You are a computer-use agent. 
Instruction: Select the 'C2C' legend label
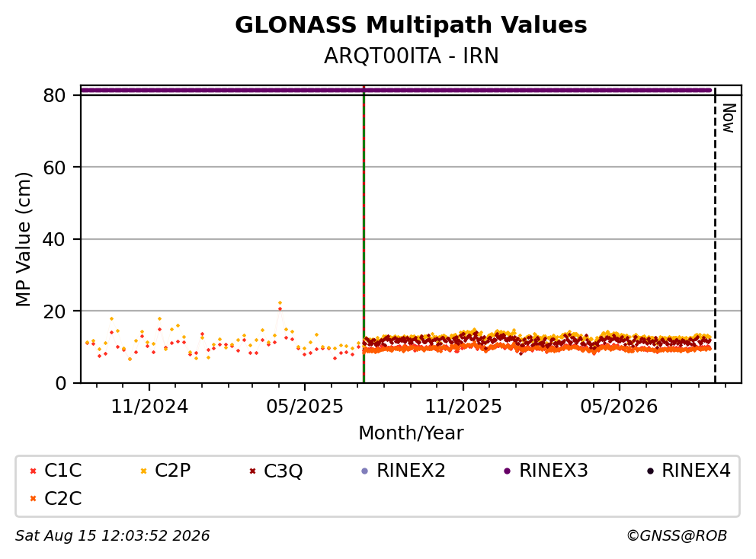[63, 498]
